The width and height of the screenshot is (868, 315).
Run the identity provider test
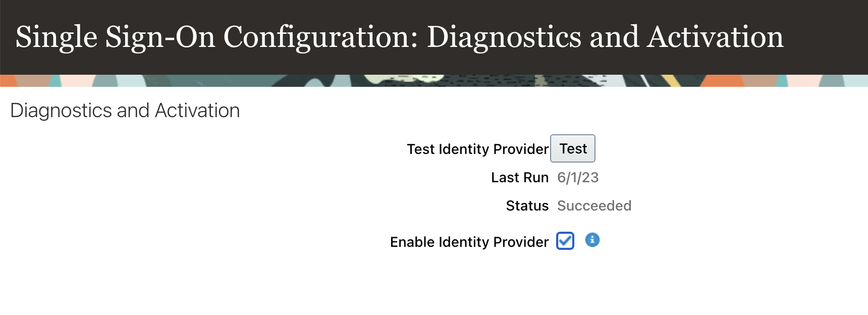(x=573, y=148)
